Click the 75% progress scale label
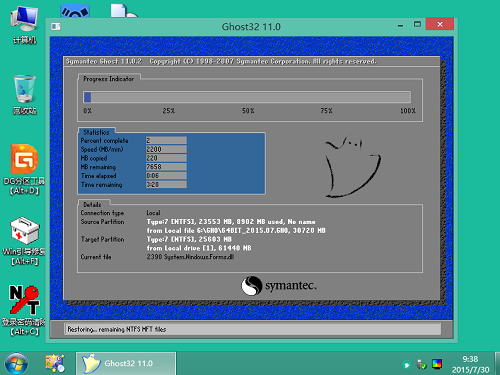The image size is (500, 375). 326,111
